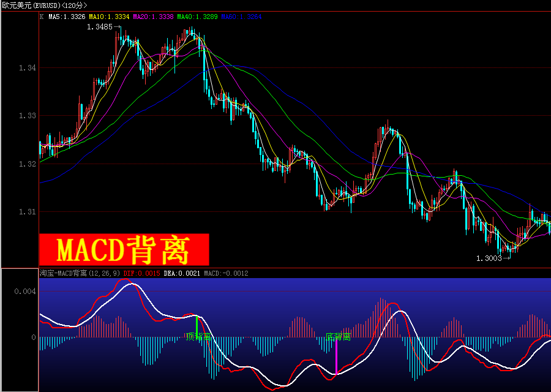The height and width of the screenshot is (392, 551).
Task: Select the chart title 欧元美元(EURUSD)<120分>
Action: [x=45, y=6]
